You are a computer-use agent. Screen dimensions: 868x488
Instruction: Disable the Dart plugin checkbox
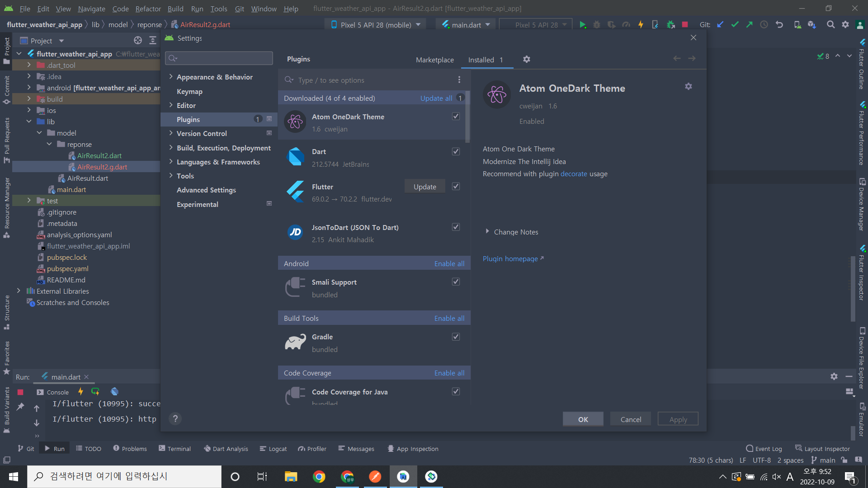[456, 151]
